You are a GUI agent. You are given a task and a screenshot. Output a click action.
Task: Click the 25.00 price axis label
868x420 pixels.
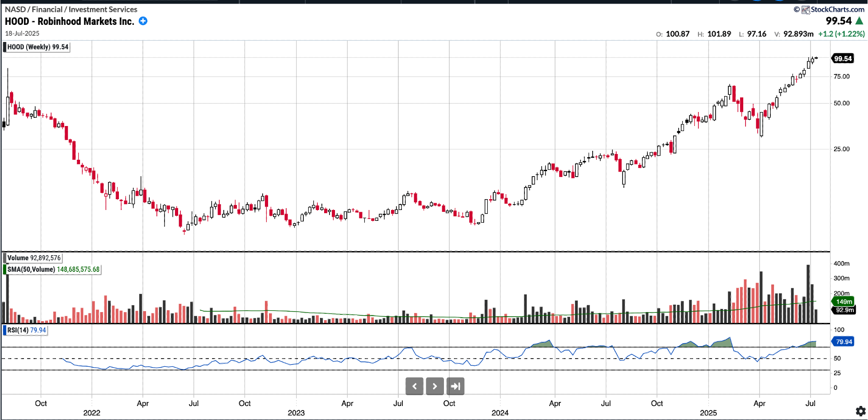click(841, 149)
